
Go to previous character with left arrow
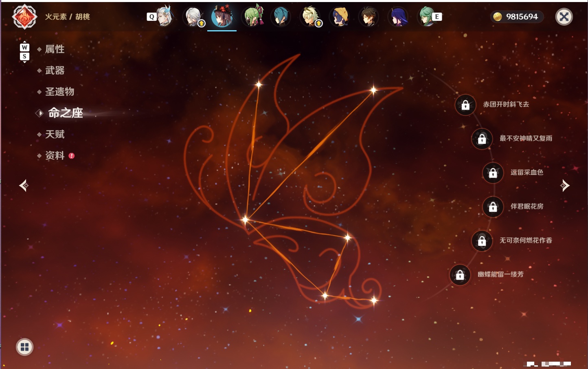pyautogui.click(x=24, y=186)
